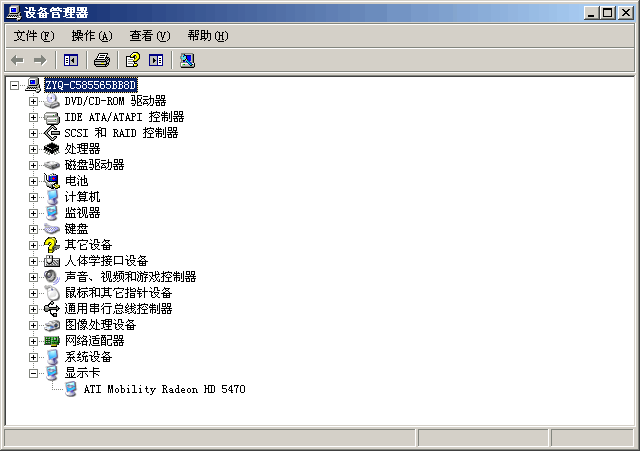Open Properties via the question-mark sheet icon
This screenshot has height=451, width=640.
pos(133,60)
